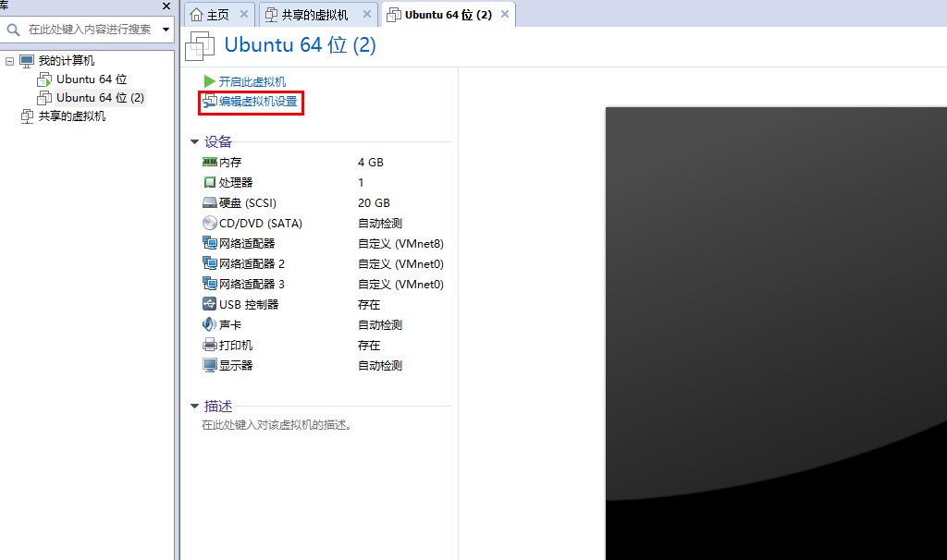The image size is (947, 560).
Task: Click the Ubuntu 64 位 (2) VM icon in tree
Action: (44, 98)
